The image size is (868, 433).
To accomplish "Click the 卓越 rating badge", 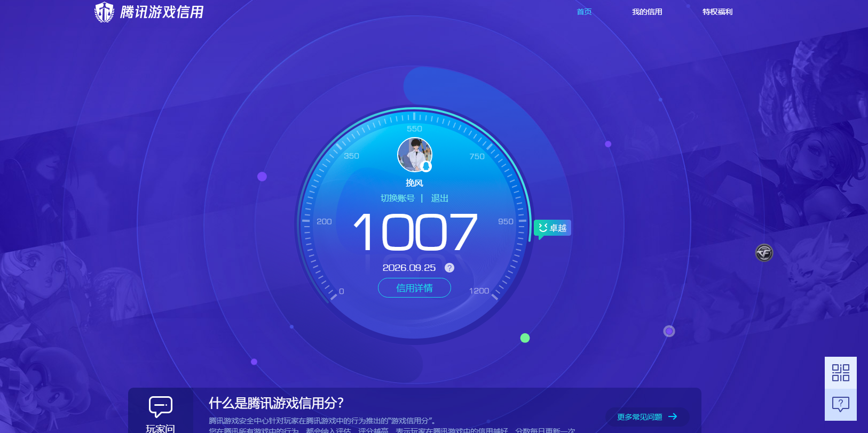I will tap(553, 228).
